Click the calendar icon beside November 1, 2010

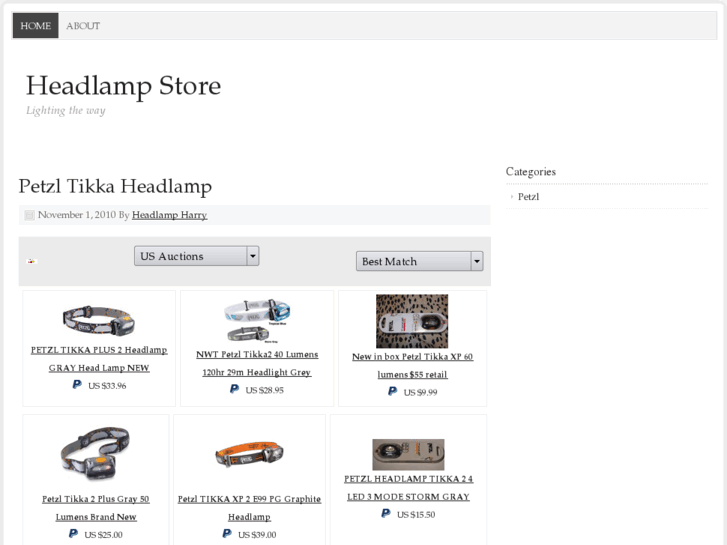coord(29,215)
